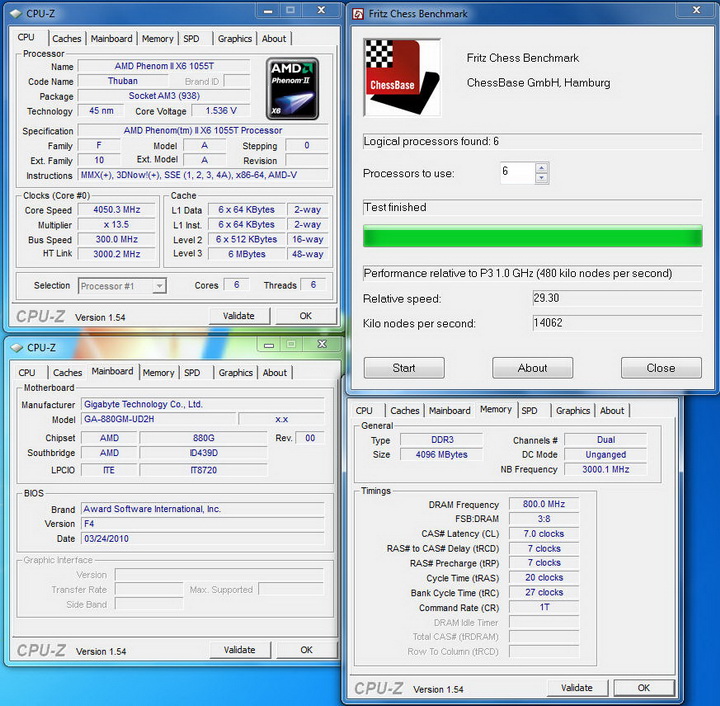Open Graphics tab in top CPU-Z window
Image resolution: width=720 pixels, height=706 pixels.
pyautogui.click(x=235, y=39)
